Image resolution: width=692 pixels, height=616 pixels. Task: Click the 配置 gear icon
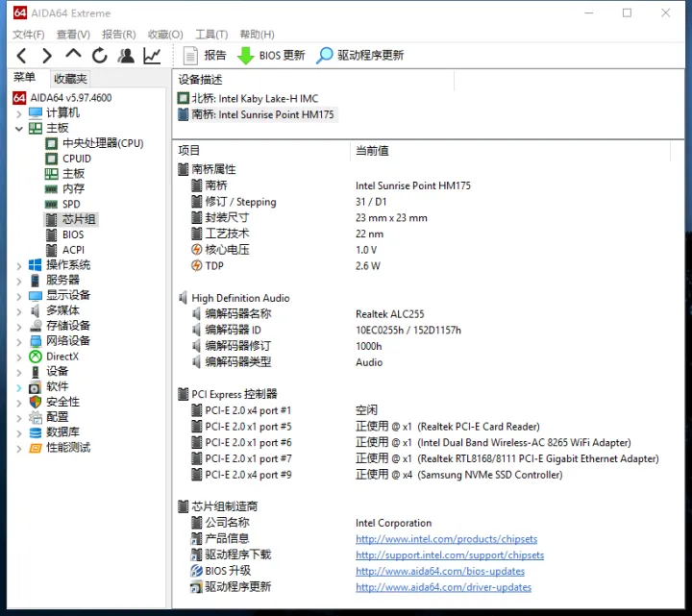pyautogui.click(x=36, y=417)
